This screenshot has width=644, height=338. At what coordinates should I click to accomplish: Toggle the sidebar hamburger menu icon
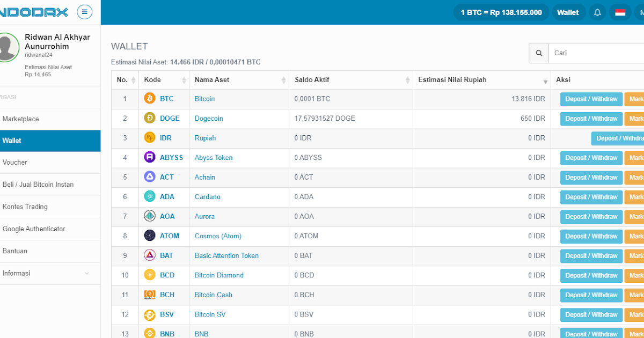pos(84,12)
